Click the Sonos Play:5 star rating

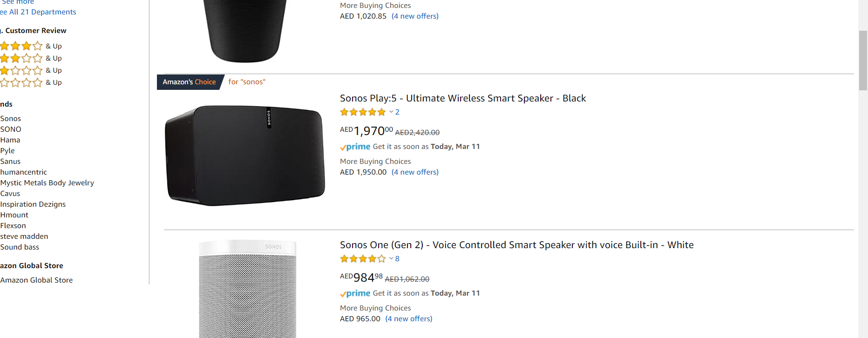point(363,112)
